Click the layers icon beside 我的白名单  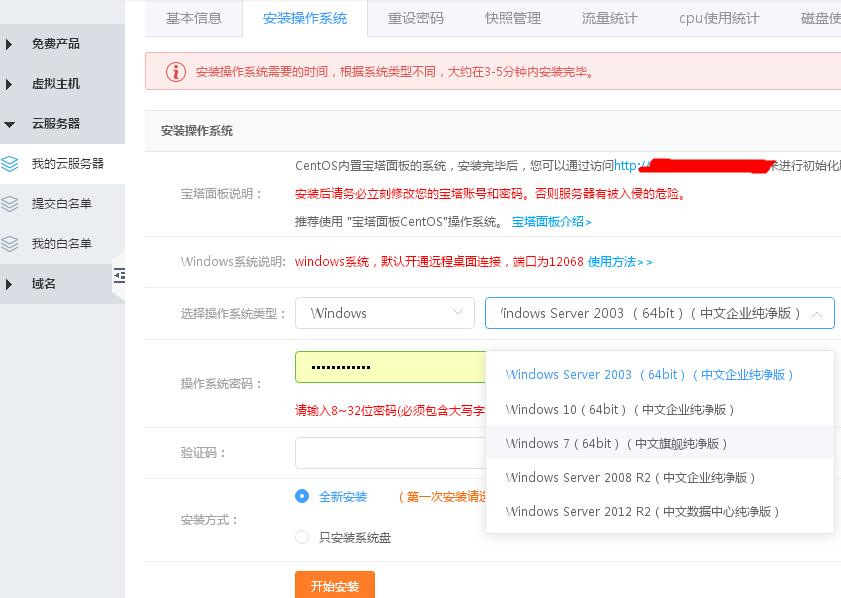tap(10, 243)
